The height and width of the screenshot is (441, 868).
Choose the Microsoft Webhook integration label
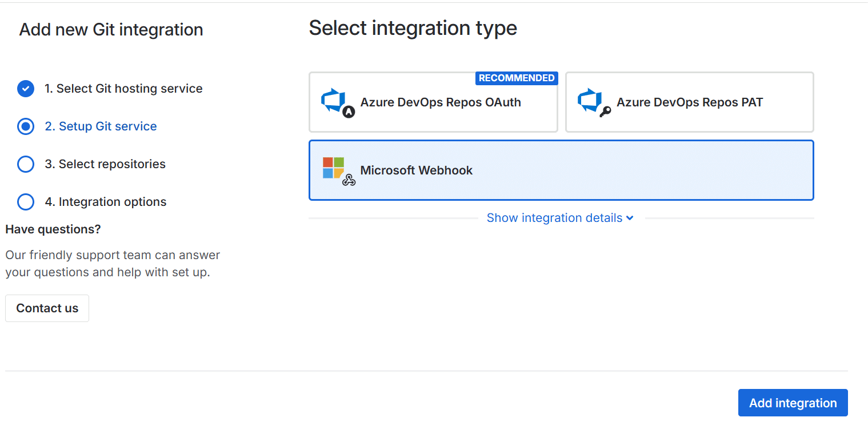point(417,170)
